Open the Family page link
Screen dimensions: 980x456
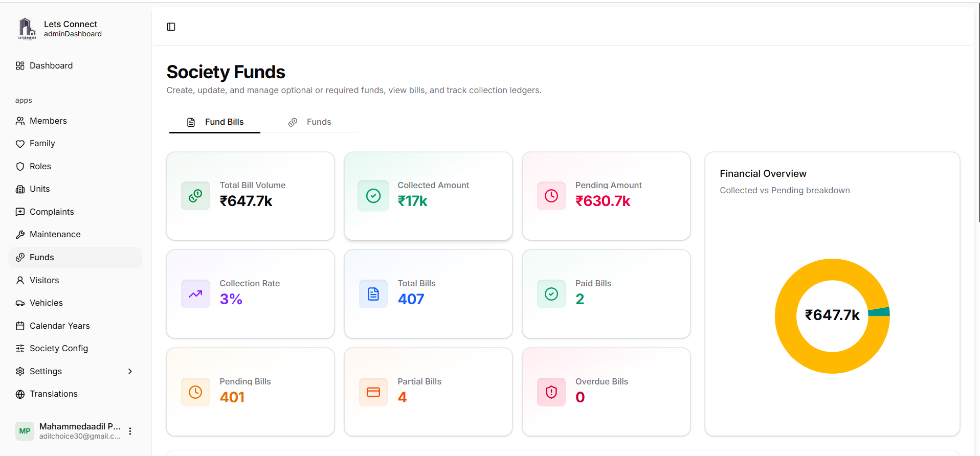pyautogui.click(x=75, y=144)
